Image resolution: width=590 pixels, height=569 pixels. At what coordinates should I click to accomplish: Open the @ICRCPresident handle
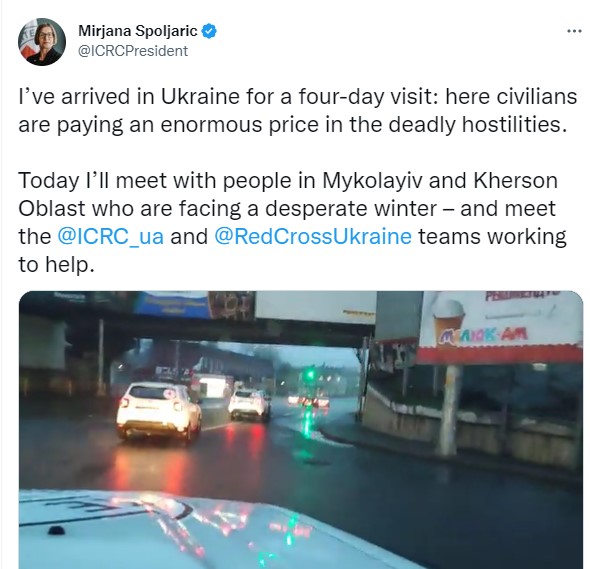(133, 51)
